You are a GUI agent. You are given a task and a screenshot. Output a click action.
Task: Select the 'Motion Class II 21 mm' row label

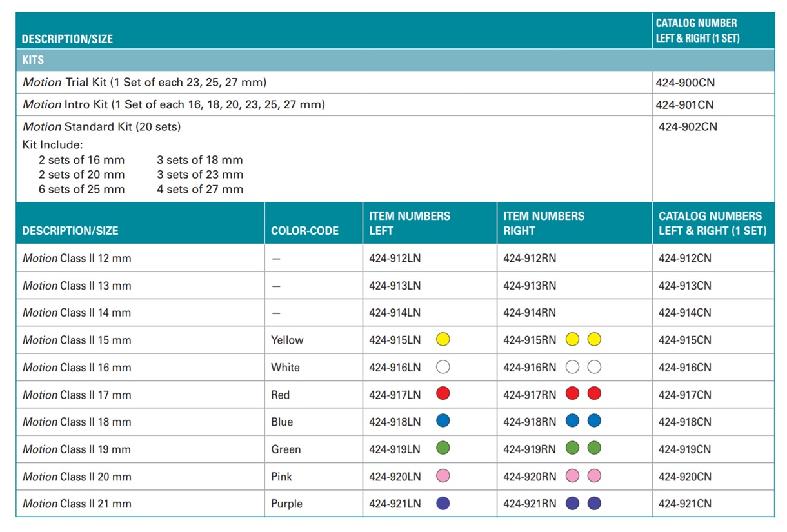pos(77,504)
